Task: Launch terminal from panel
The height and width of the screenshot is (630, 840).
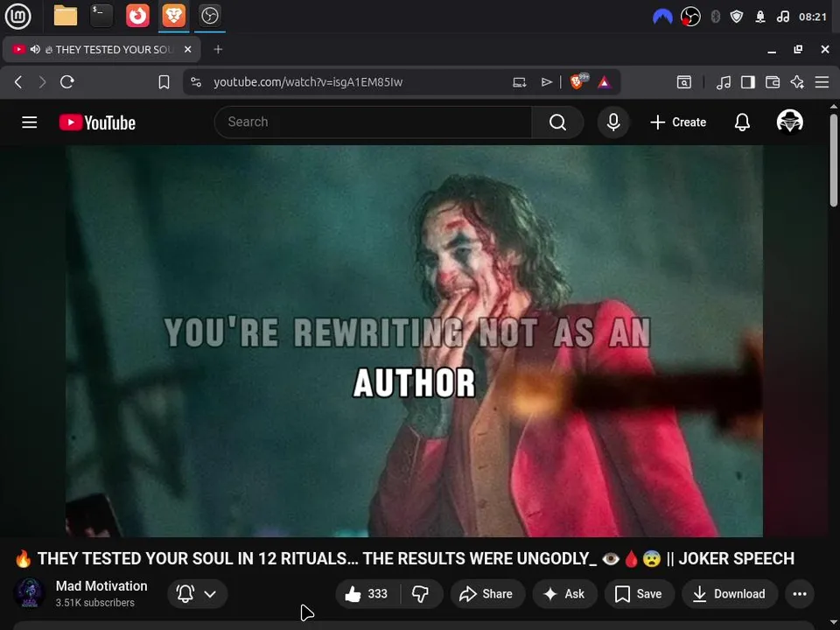Action: (x=101, y=16)
